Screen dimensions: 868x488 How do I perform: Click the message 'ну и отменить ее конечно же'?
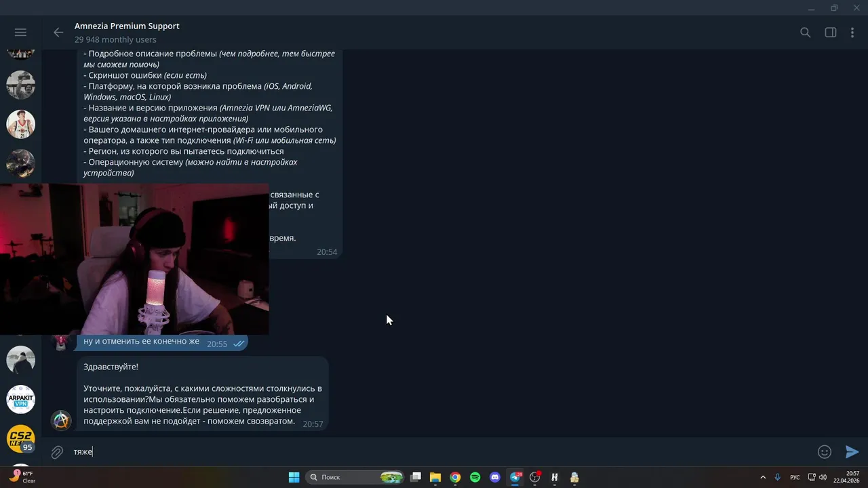tap(141, 342)
